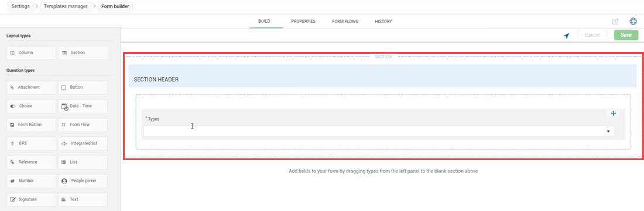Select the Form Flow question type
Viewport: 644px width, 211px height.
[x=83, y=125]
